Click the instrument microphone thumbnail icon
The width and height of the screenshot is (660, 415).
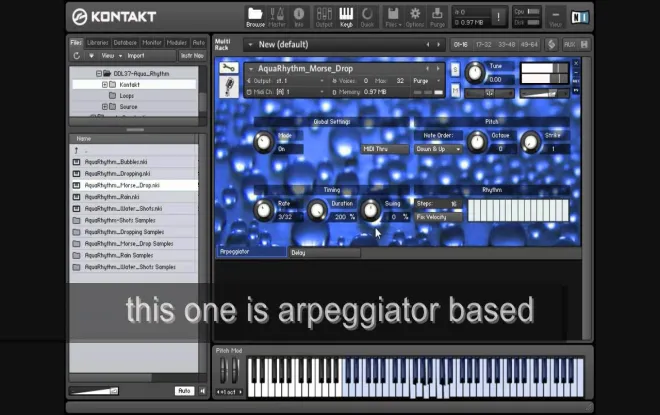click(x=229, y=87)
